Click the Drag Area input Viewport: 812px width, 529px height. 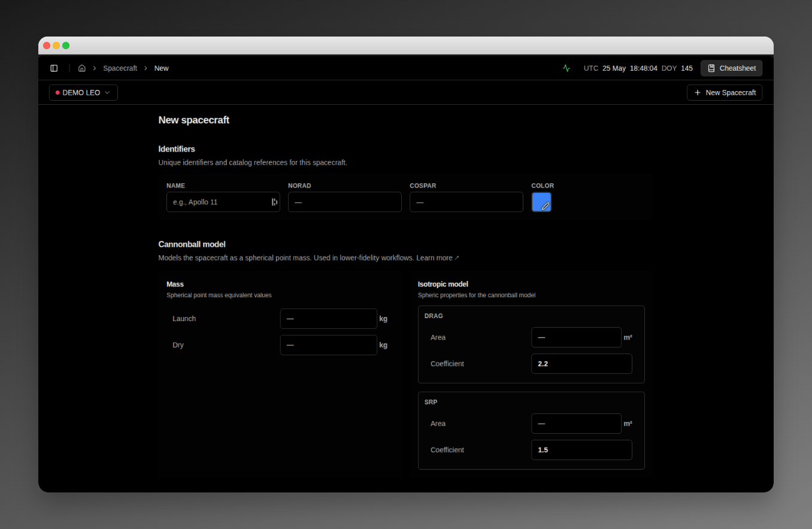point(576,337)
